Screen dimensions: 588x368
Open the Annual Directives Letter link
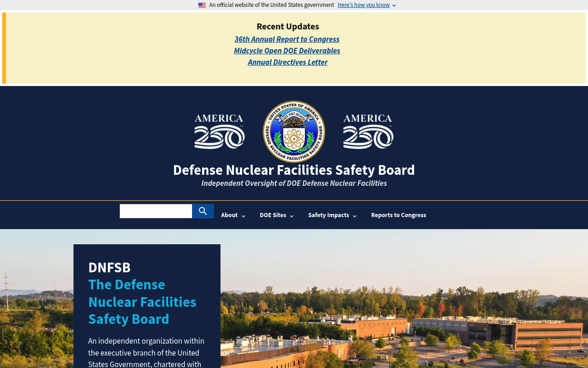tap(288, 62)
